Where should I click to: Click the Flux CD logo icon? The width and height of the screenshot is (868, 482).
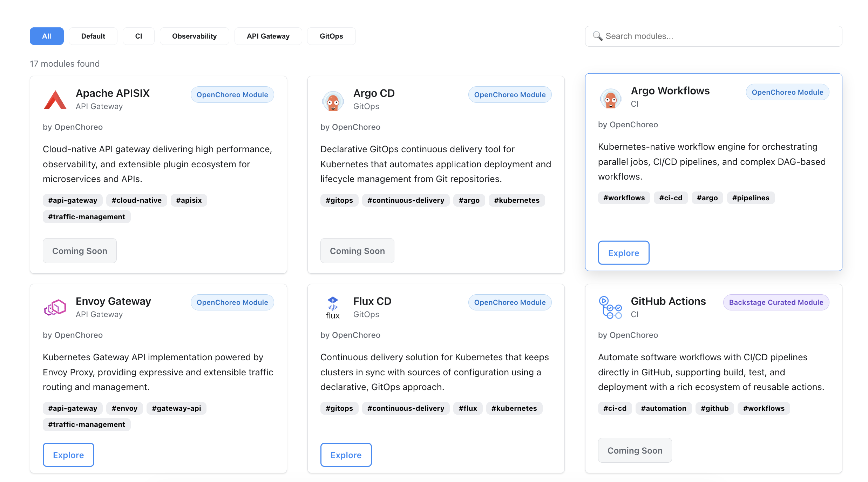click(x=333, y=308)
